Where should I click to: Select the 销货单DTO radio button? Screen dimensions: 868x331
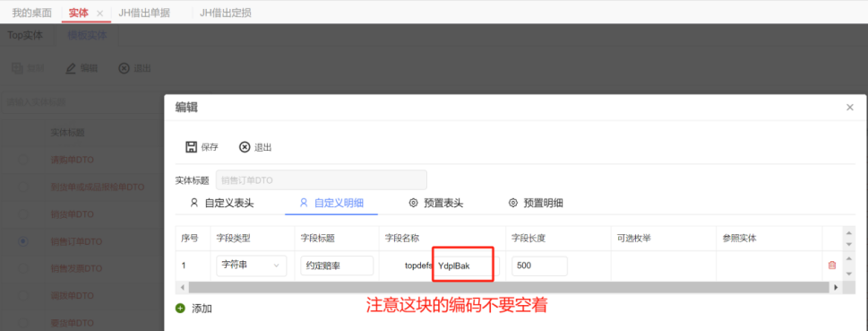tap(23, 214)
